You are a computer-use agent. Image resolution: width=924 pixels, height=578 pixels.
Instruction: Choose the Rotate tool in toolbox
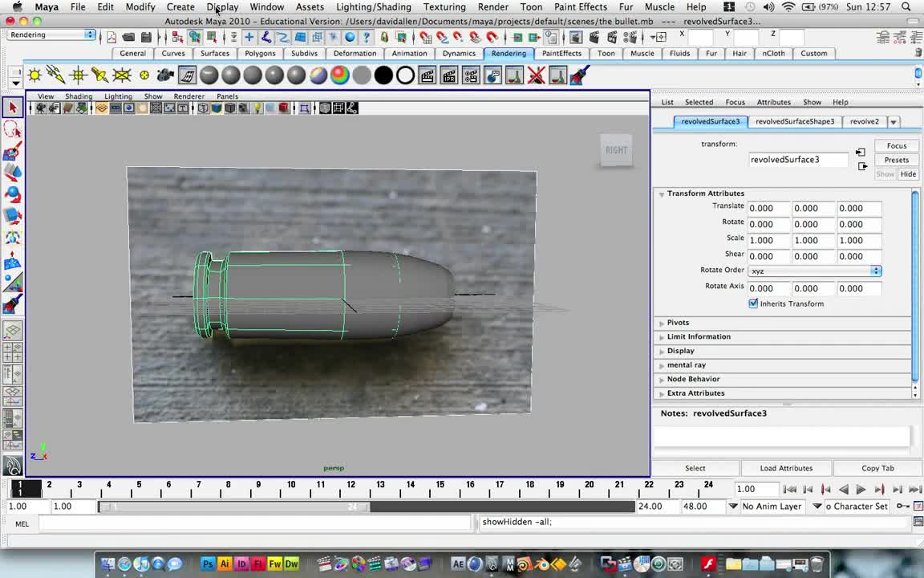(x=12, y=194)
